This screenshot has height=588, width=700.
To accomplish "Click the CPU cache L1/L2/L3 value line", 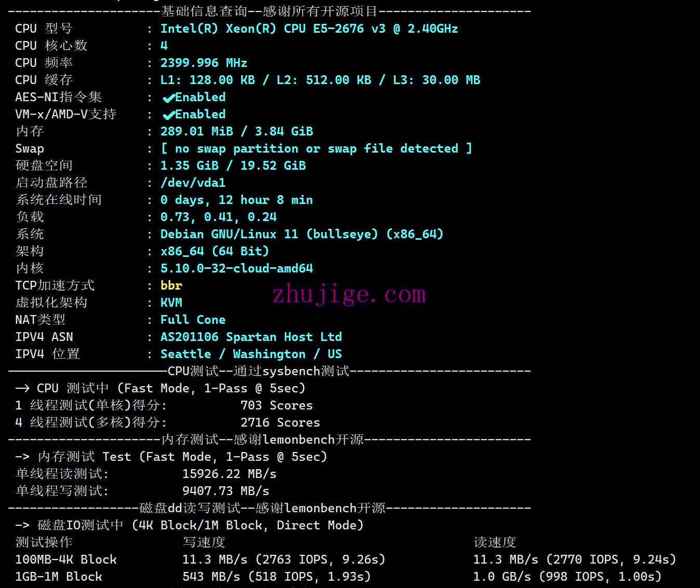I will 320,80.
